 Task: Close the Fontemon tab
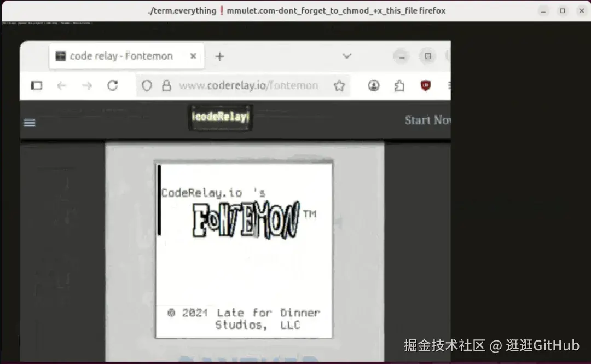[193, 55]
